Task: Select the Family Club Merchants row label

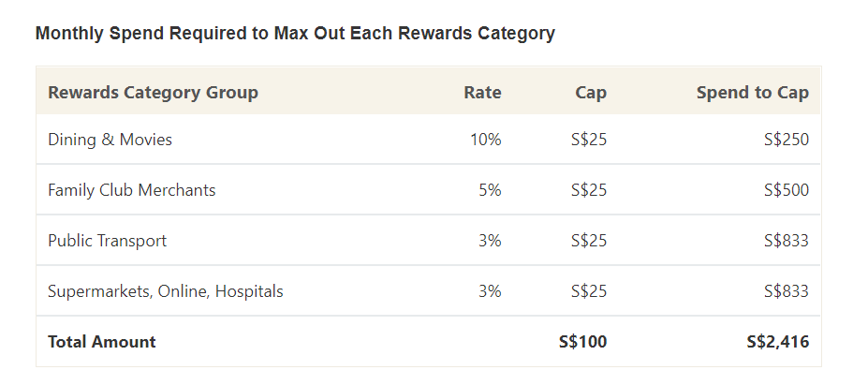Action: click(x=132, y=190)
